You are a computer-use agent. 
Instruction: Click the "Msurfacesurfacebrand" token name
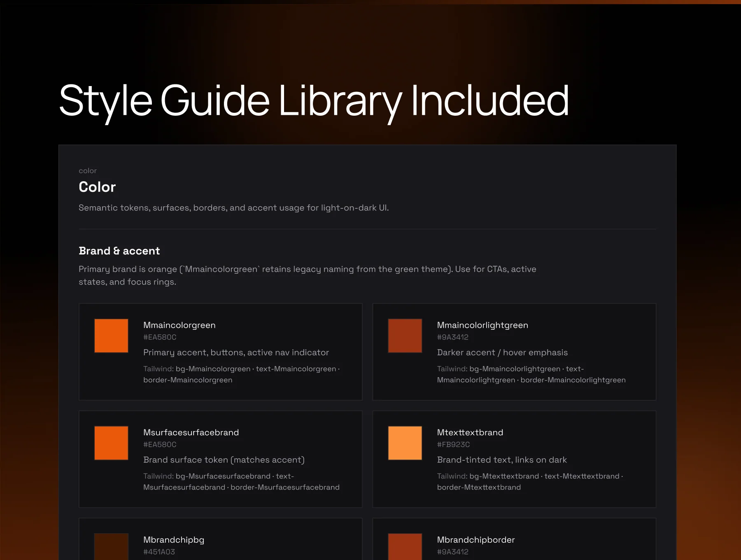pos(191,433)
